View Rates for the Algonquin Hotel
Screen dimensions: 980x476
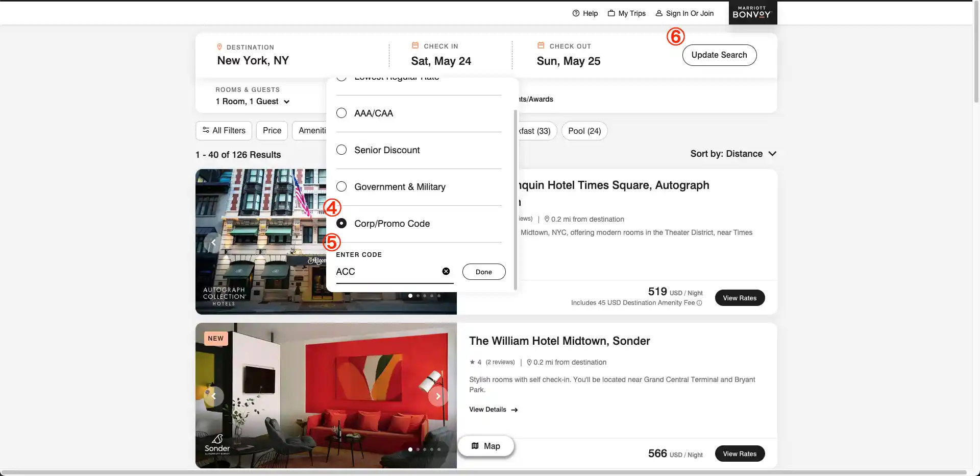(x=740, y=298)
